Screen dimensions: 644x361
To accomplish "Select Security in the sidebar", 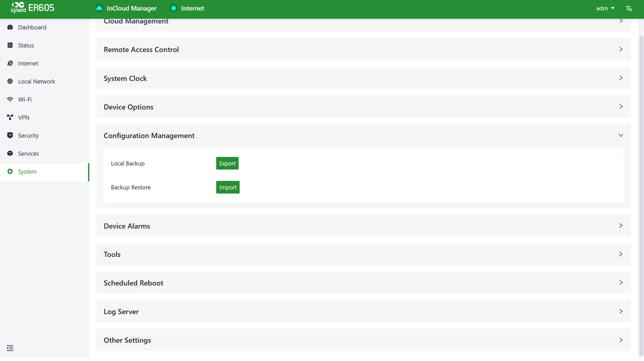I will (45, 136).
